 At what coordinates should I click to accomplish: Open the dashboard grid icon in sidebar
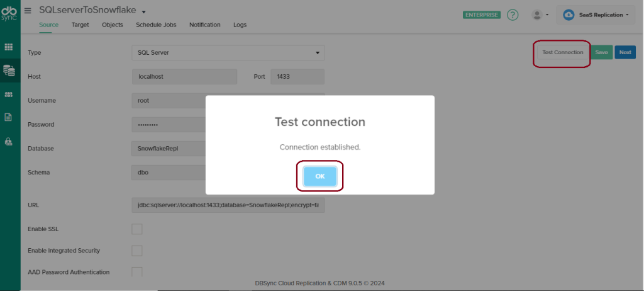pos(9,47)
